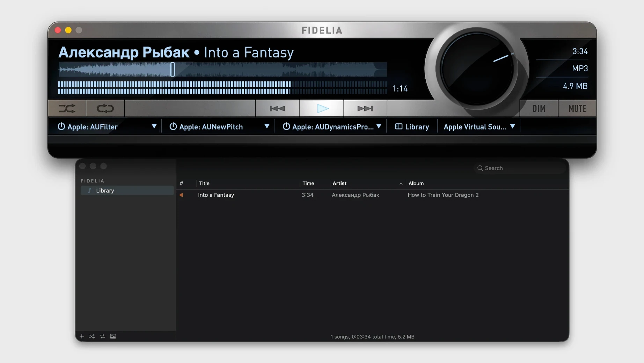This screenshot has height=363, width=644.
Task: Click the DIM button
Action: click(539, 109)
